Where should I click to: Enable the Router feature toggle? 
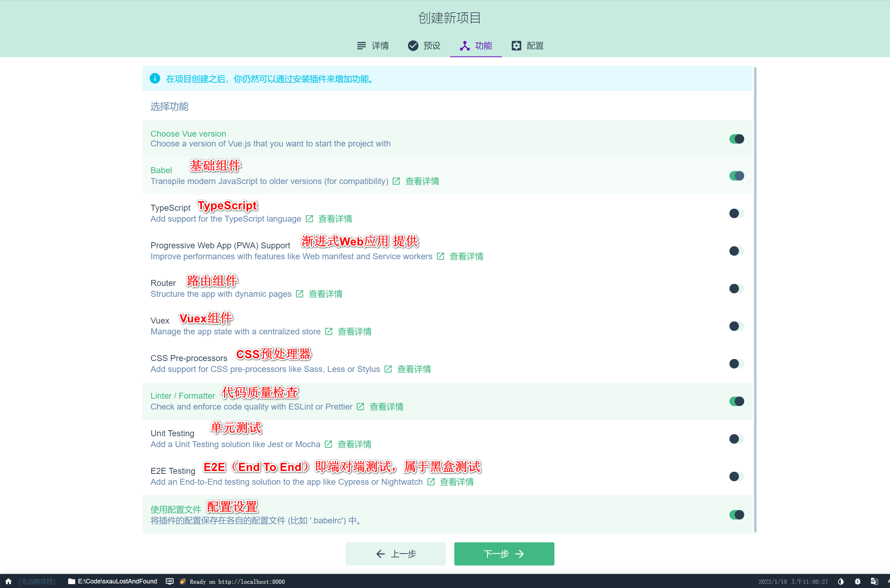(x=736, y=288)
